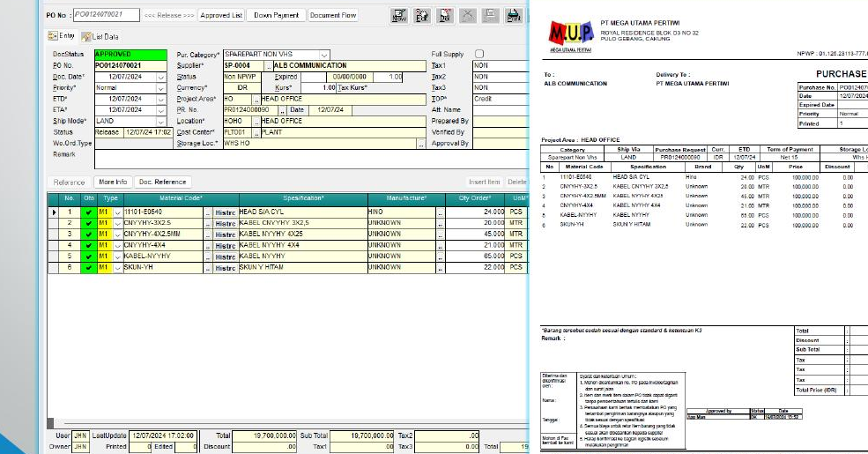Viewport: 868px width, 454px height.
Task: Switch to the Reference tab
Action: point(70,182)
